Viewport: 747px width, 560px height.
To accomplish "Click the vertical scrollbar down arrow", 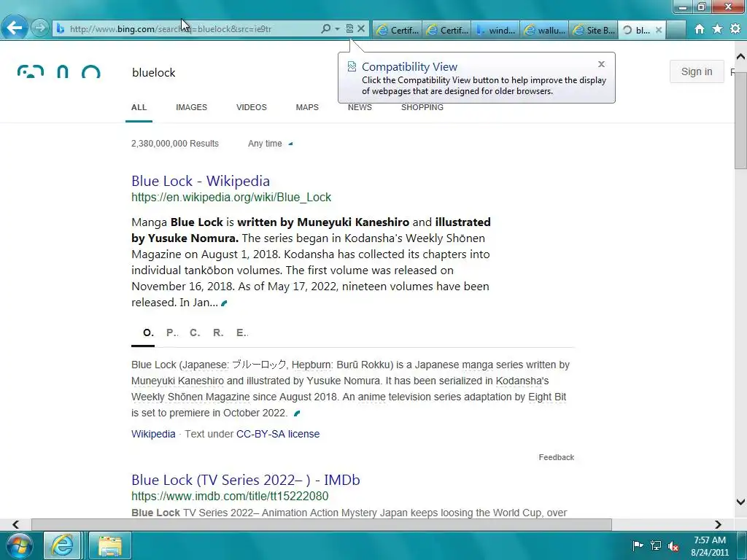I will pyautogui.click(x=740, y=502).
